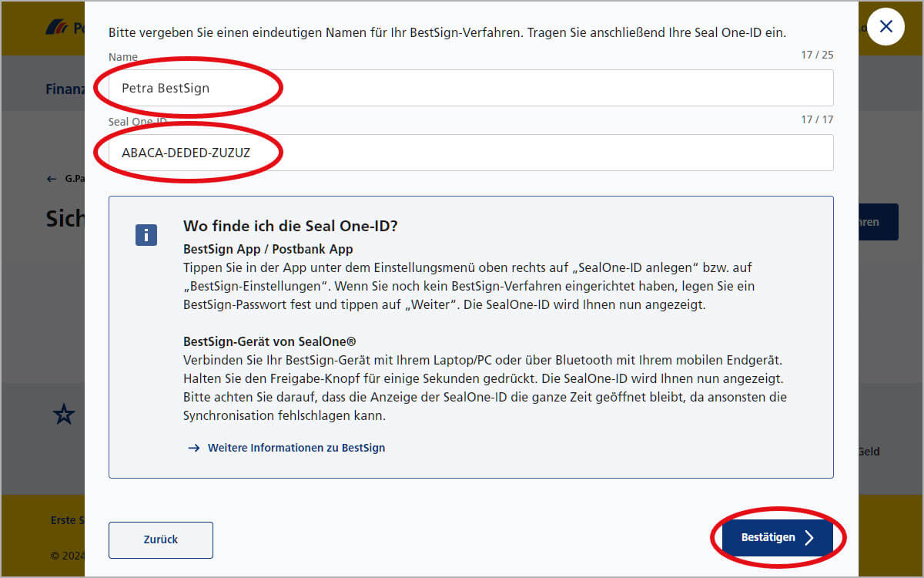
Task: Close the BestSign dialog with the X icon
Action: 885,26
